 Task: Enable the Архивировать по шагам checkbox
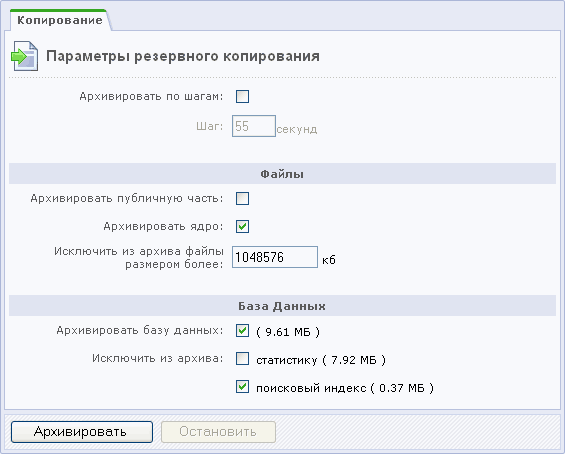point(242,97)
